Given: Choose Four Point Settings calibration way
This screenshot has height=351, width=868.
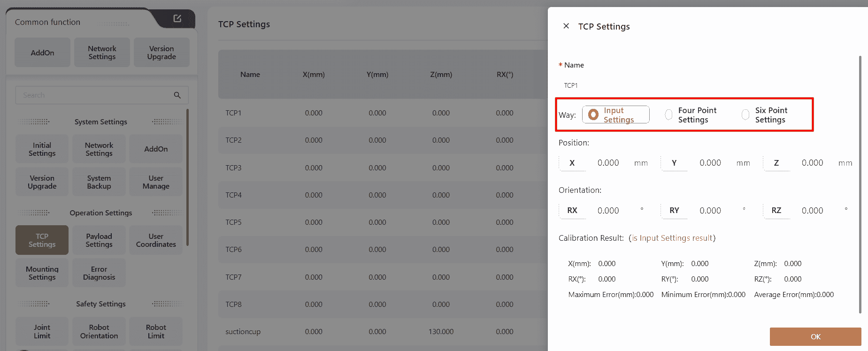Looking at the screenshot, I should (669, 115).
